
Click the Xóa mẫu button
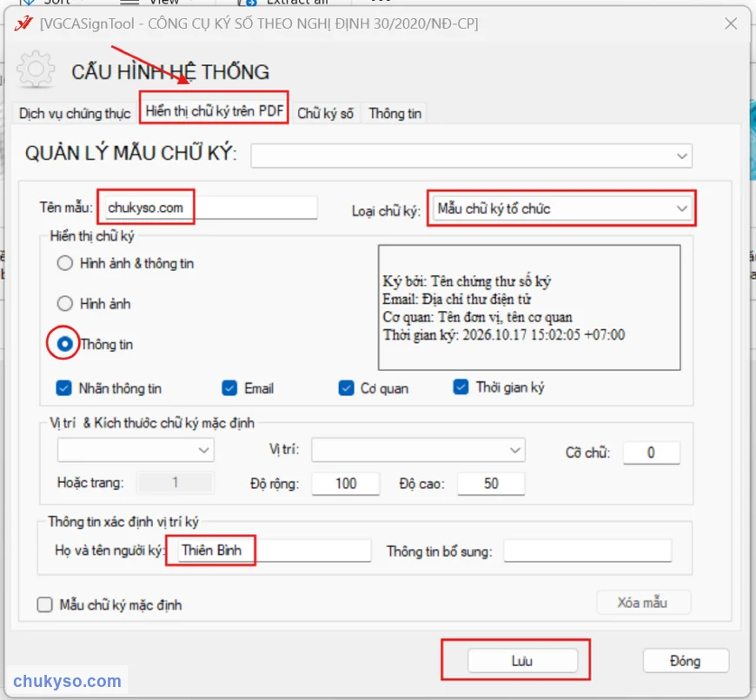[643, 602]
